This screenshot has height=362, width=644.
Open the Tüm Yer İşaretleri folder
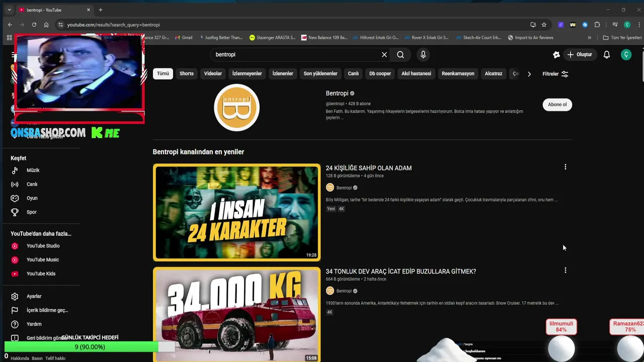[622, 38]
